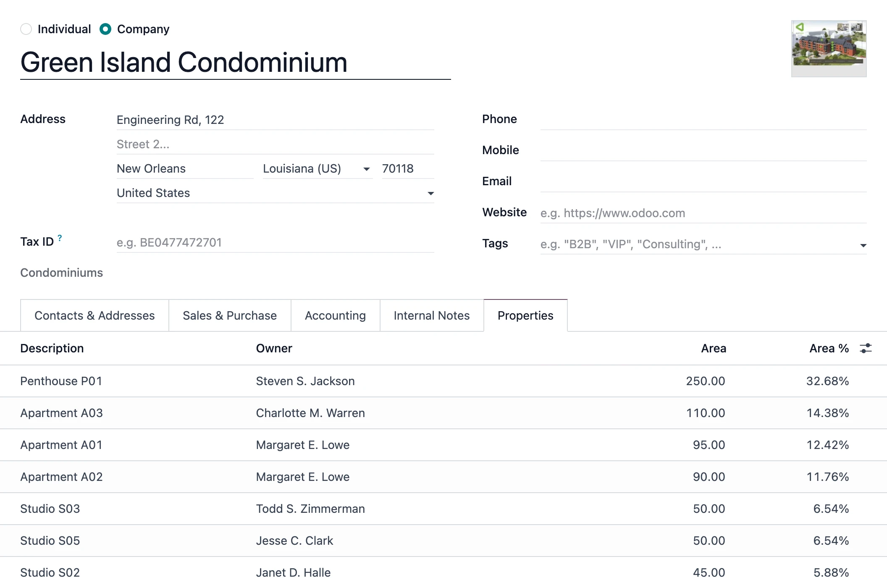Open the Internal Notes tab
887x588 pixels.
(431, 315)
